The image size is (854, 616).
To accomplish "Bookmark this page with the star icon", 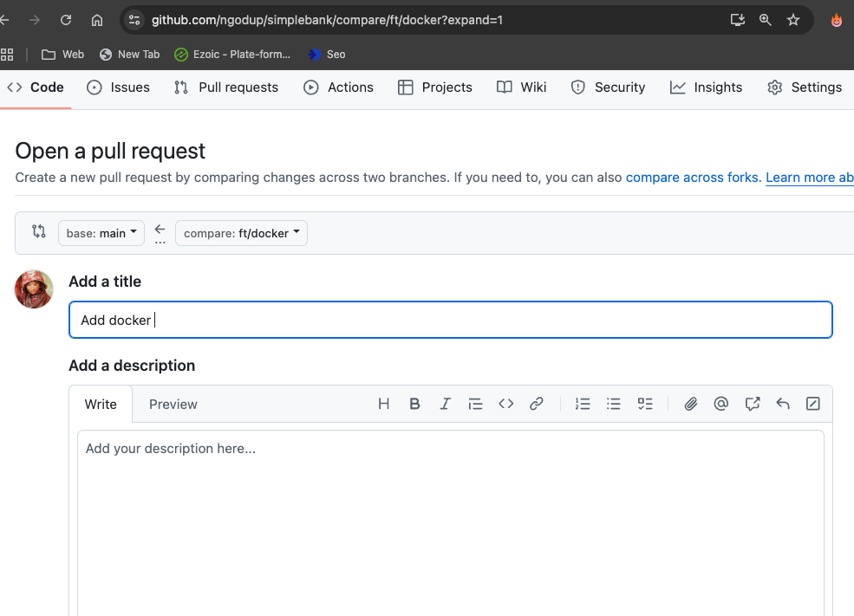I will tap(793, 20).
